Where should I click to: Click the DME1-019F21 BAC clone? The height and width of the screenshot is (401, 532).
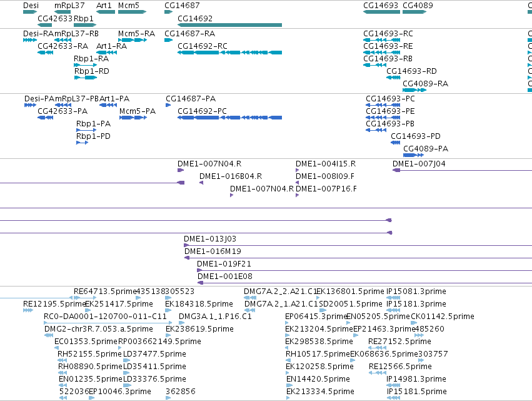[x=364, y=270]
